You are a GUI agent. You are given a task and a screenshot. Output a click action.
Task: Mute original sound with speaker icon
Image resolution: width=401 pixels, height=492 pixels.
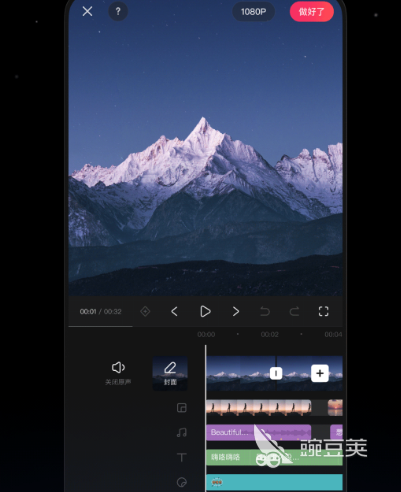coord(118,373)
